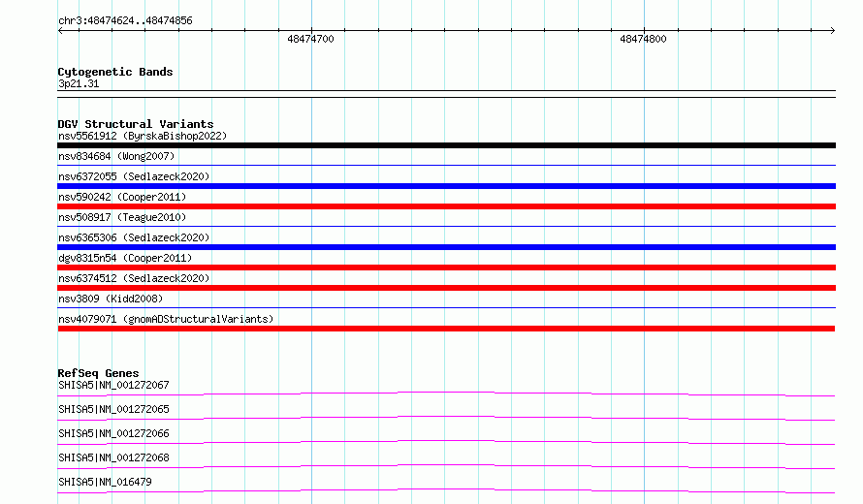Click the red bar under nsv590242
Image resolution: width=863 pixels, height=504 pixels.
446,206
